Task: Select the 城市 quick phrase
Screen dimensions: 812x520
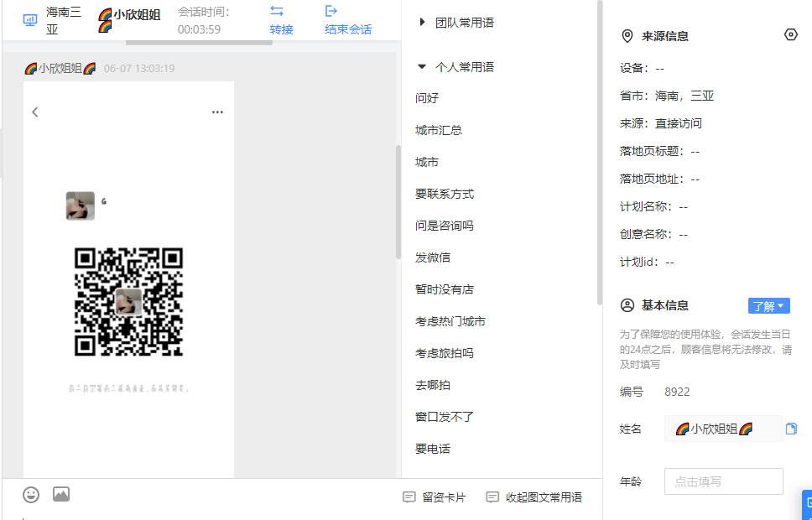Action: [x=427, y=162]
